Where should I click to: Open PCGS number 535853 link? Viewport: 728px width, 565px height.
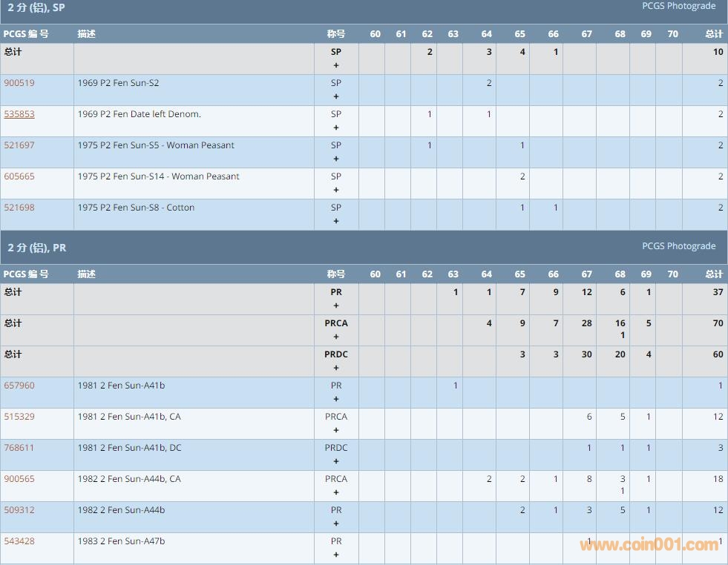pos(19,114)
